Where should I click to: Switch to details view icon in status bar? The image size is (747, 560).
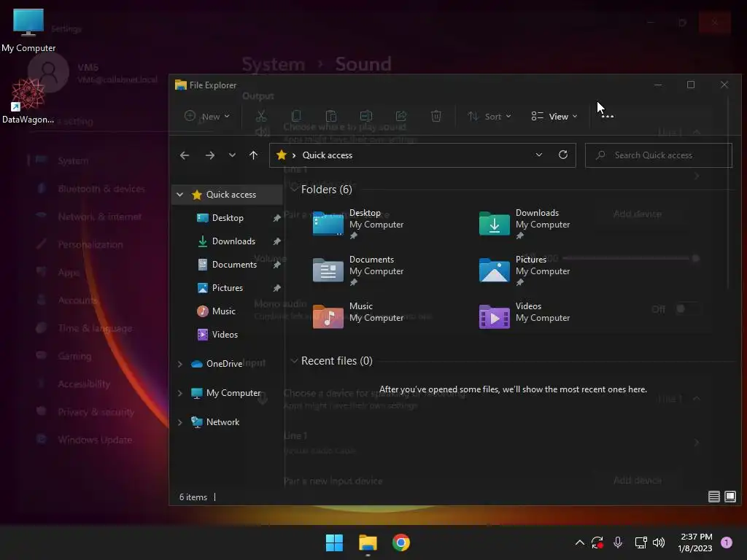coord(713,497)
